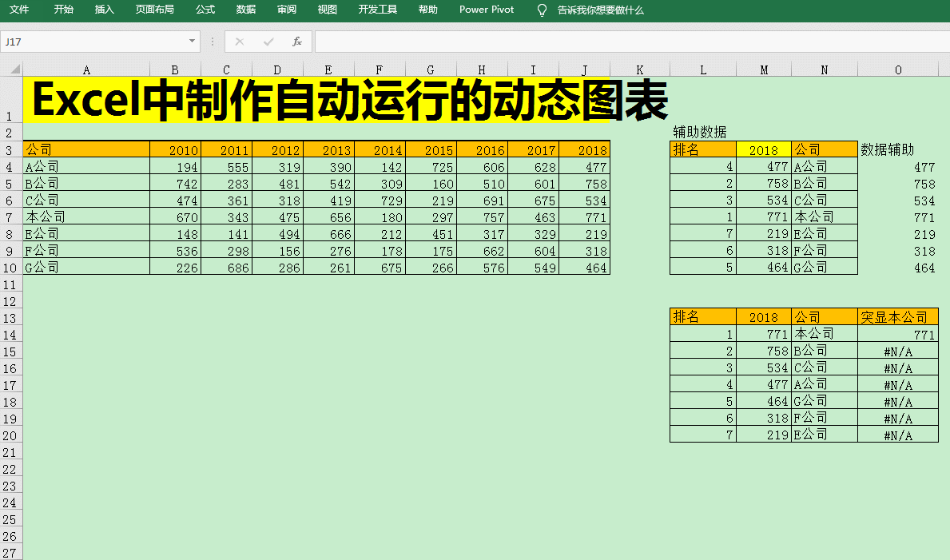
Task: Open the 公式 ribbon tab
Action: point(205,10)
